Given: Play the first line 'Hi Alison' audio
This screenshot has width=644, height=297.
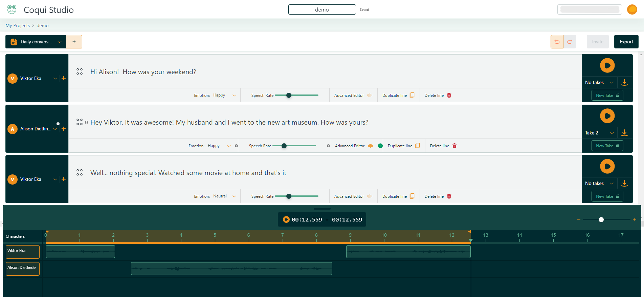Looking at the screenshot, I should pos(607,65).
